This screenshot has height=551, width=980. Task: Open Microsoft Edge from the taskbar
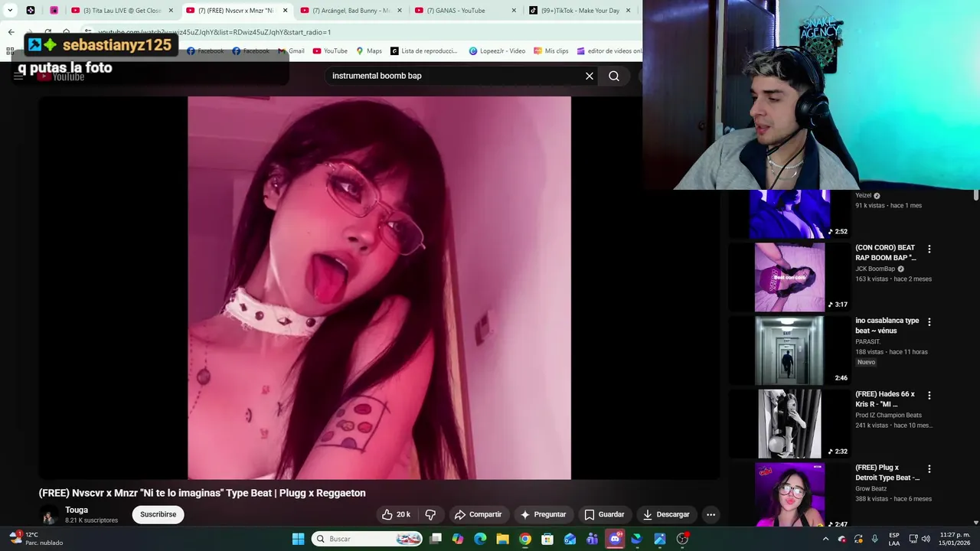480,539
